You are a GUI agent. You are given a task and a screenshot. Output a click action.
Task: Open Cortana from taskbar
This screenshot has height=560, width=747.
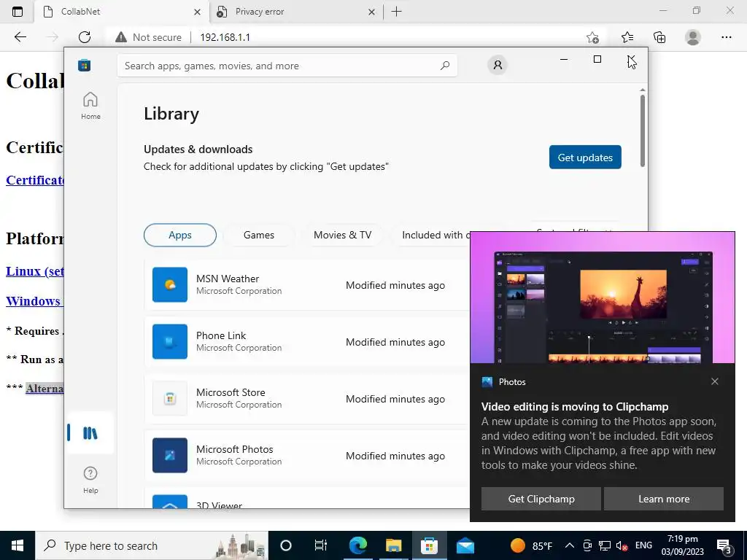[x=286, y=545]
